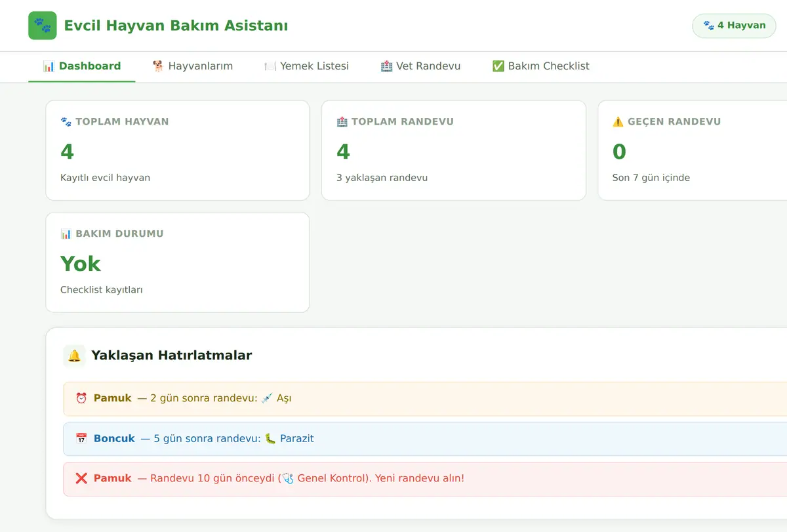Open the Yemek Listesi tab

306,66
